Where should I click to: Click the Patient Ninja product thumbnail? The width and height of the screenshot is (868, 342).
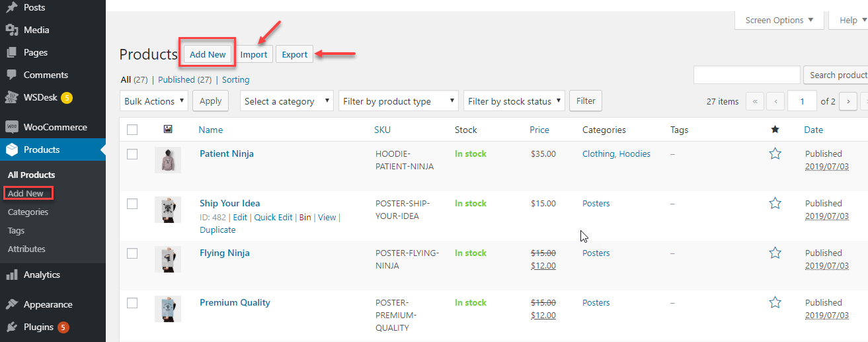(x=168, y=160)
